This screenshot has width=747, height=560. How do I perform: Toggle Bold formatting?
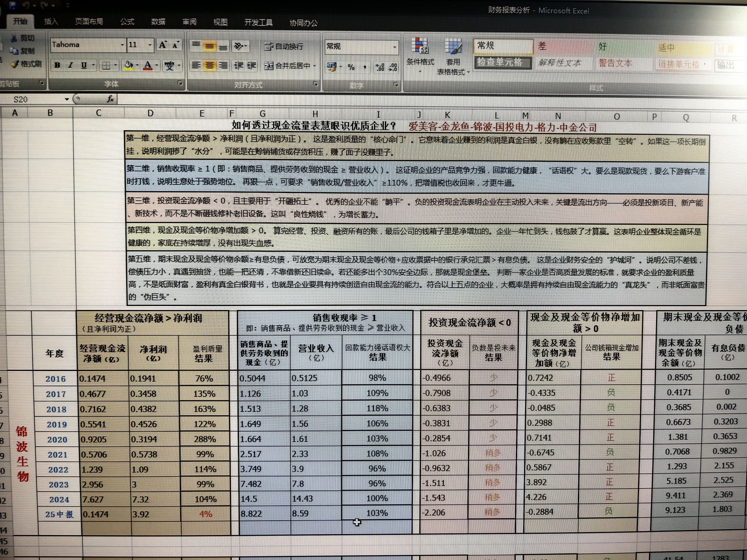click(x=57, y=65)
